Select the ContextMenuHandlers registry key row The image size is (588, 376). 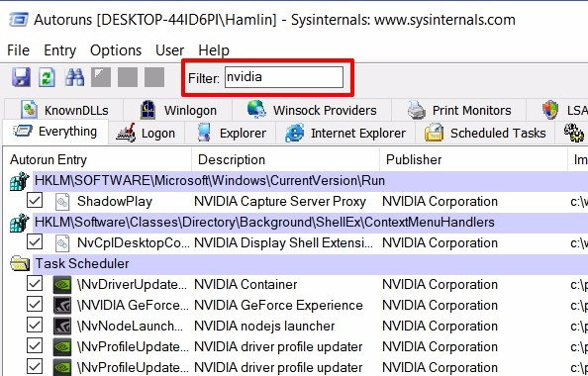tap(294, 223)
